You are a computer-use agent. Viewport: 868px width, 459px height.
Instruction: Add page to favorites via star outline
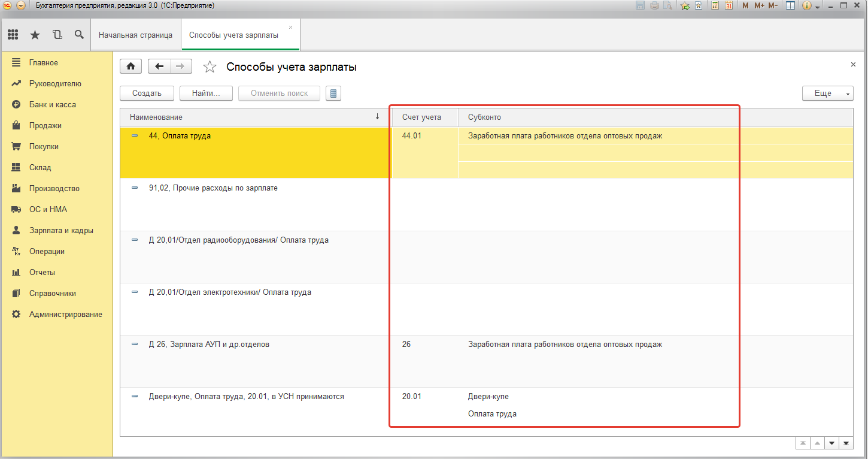pyautogui.click(x=210, y=67)
